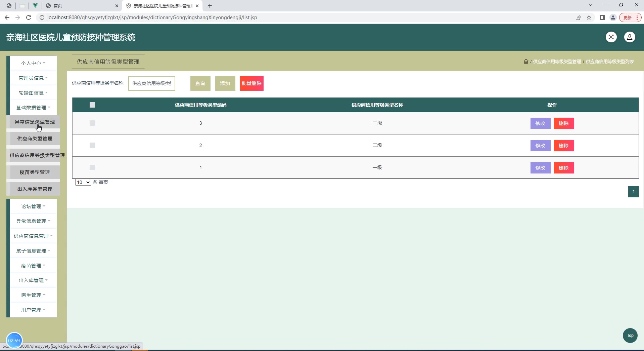Image resolution: width=644 pixels, height=351 pixels.
Task: Collapse the 基础数据管理 sidebar menu
Action: coord(33,108)
